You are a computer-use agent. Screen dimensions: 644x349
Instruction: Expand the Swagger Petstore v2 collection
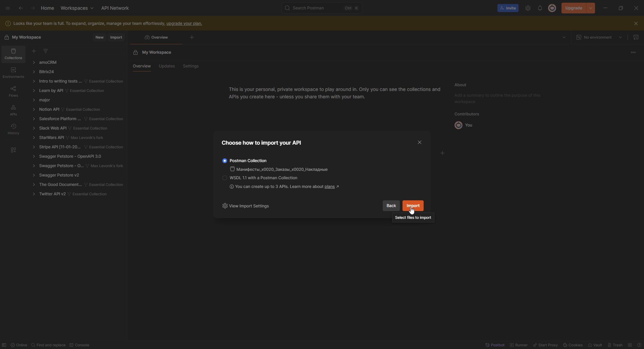coord(34,175)
